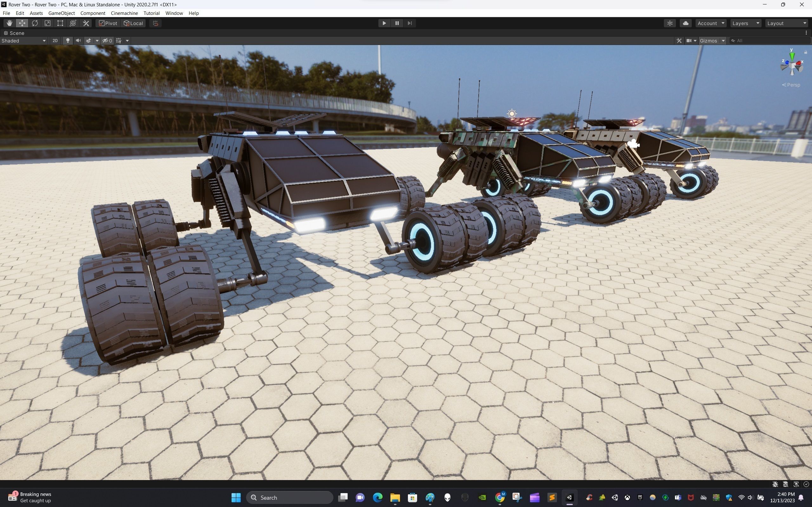
Task: Open the Cinemachine menu
Action: (x=124, y=13)
